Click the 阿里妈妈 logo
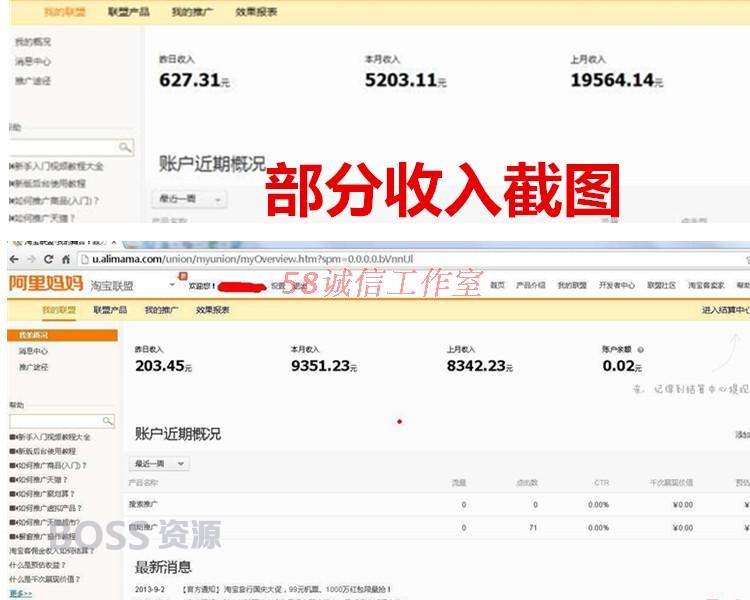Screen dimensions: 750x600 pos(46,283)
